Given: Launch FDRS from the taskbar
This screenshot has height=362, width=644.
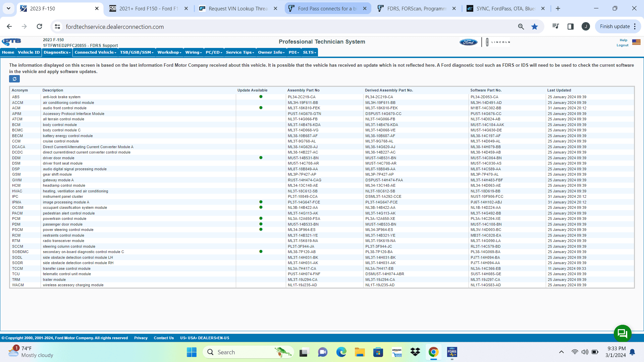Looking at the screenshot, I should pyautogui.click(x=452, y=352).
